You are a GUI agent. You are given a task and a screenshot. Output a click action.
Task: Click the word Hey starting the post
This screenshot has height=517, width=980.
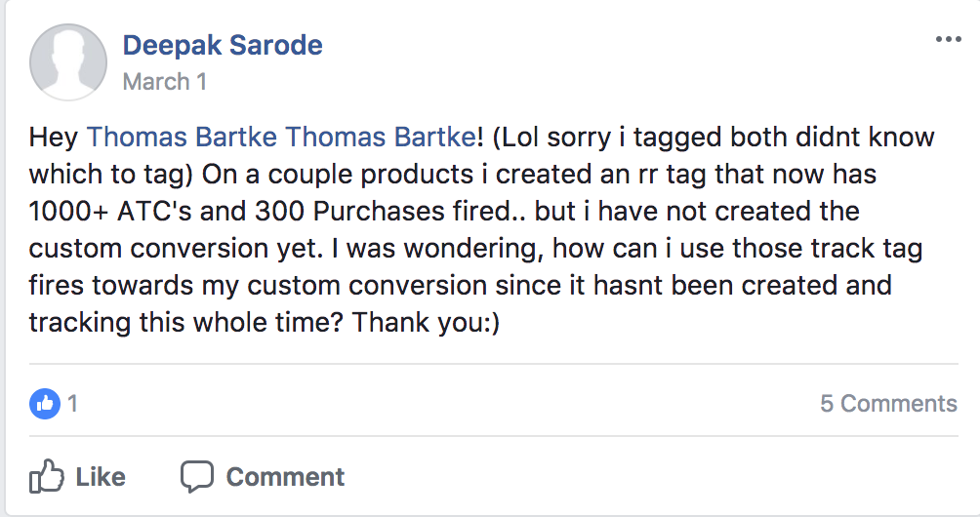click(x=53, y=138)
